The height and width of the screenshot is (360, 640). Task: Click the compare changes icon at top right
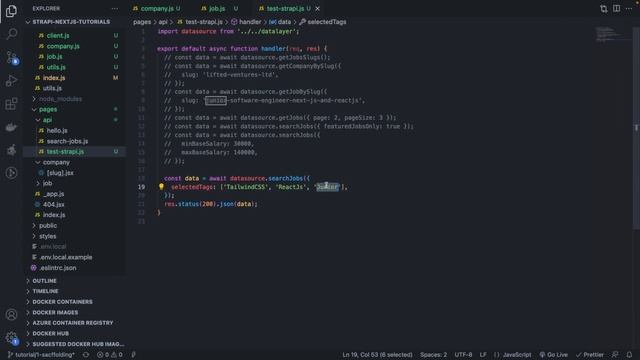[603, 9]
